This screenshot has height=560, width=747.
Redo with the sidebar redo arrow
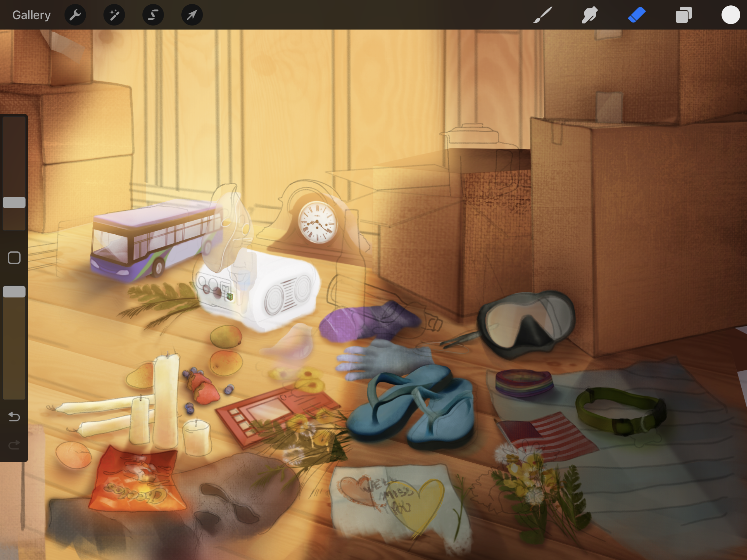coord(14,445)
